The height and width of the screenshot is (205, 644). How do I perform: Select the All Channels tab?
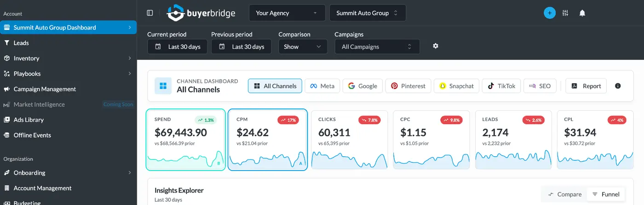coord(275,86)
